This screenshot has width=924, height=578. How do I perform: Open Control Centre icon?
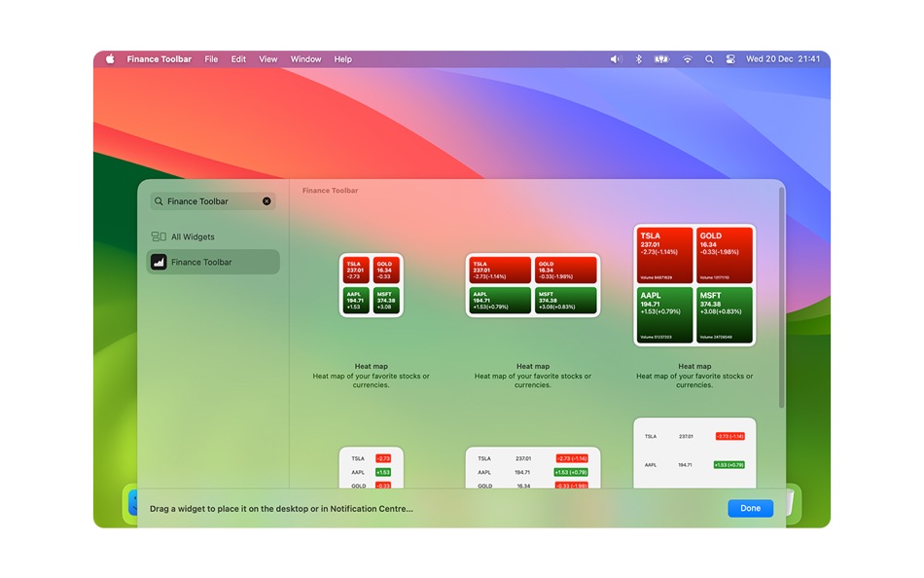(730, 59)
